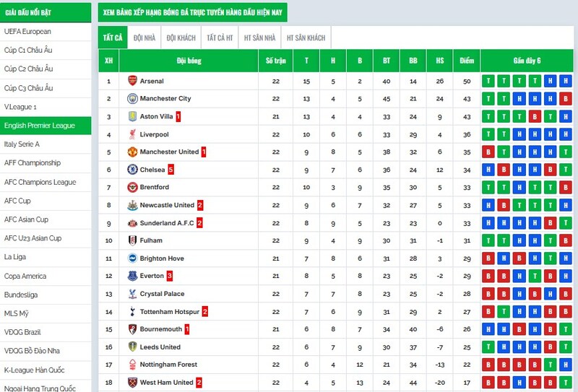
Task: Click the Arsenal club crest icon
Action: pos(132,81)
